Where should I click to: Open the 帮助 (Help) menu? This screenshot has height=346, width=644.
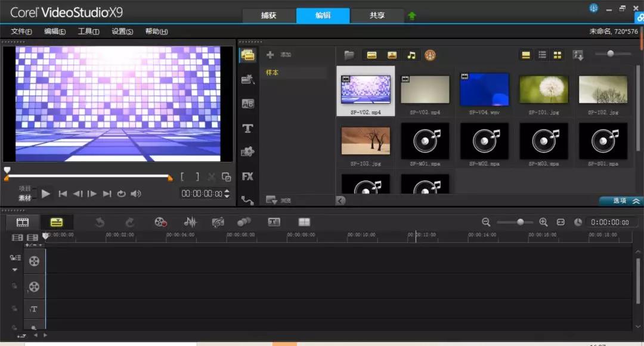tap(156, 32)
